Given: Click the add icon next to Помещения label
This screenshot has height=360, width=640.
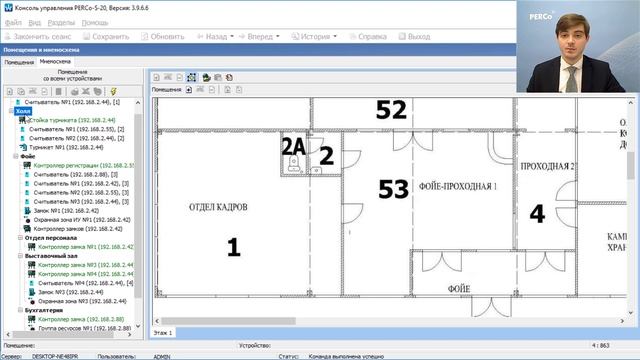Looking at the screenshot, I should 189,90.
